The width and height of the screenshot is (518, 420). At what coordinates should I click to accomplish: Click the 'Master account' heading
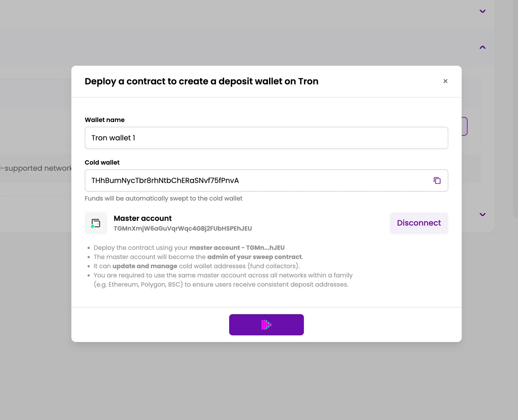pos(142,218)
